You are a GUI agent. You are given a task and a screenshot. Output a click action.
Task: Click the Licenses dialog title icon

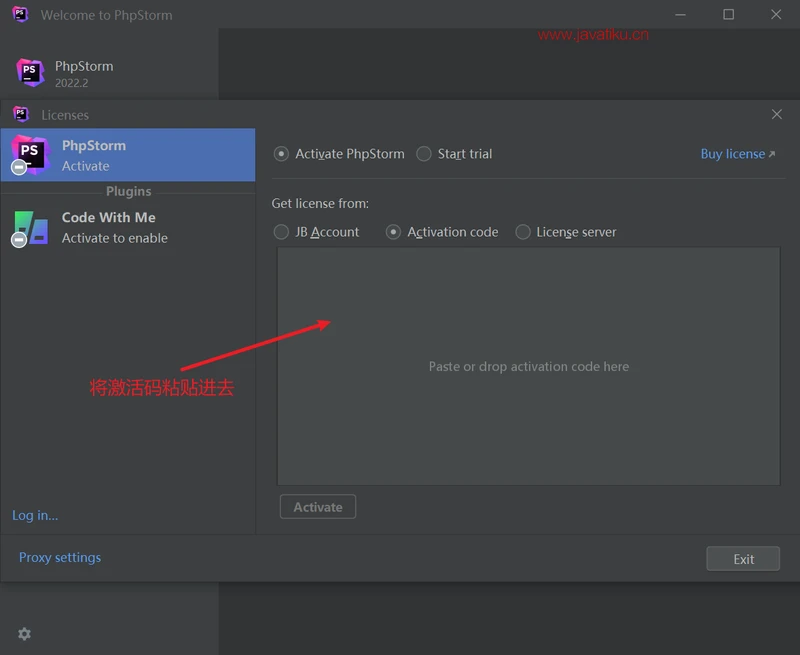[x=21, y=115]
